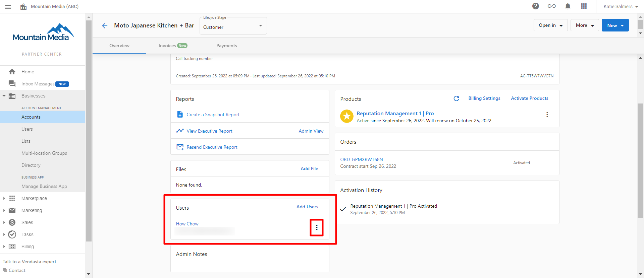Open order ORD-GPMXRWT68N

[x=362, y=159]
